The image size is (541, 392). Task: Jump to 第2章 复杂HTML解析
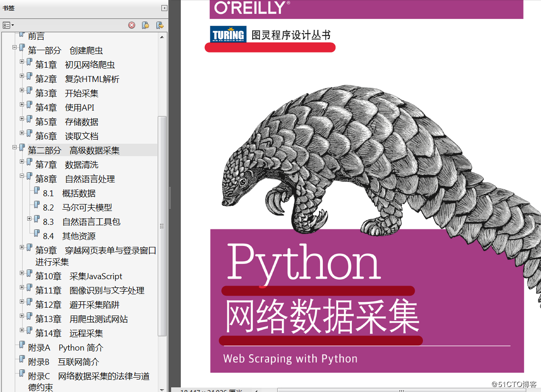click(x=77, y=79)
